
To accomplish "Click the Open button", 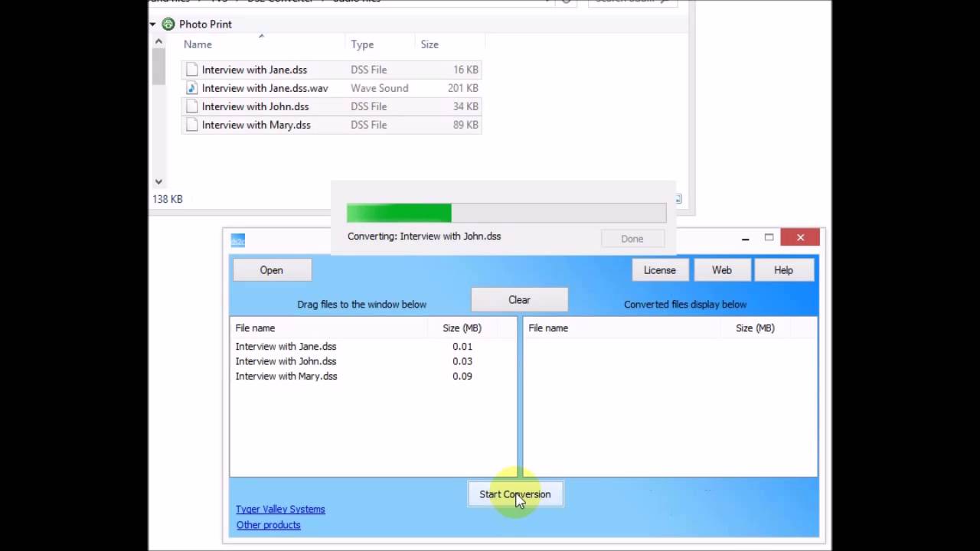I will [x=272, y=270].
